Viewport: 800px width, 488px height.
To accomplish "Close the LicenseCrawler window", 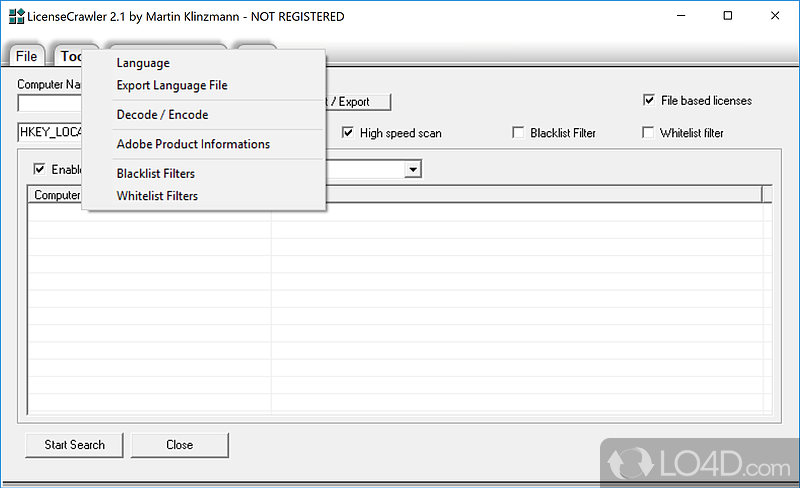I will click(x=775, y=16).
